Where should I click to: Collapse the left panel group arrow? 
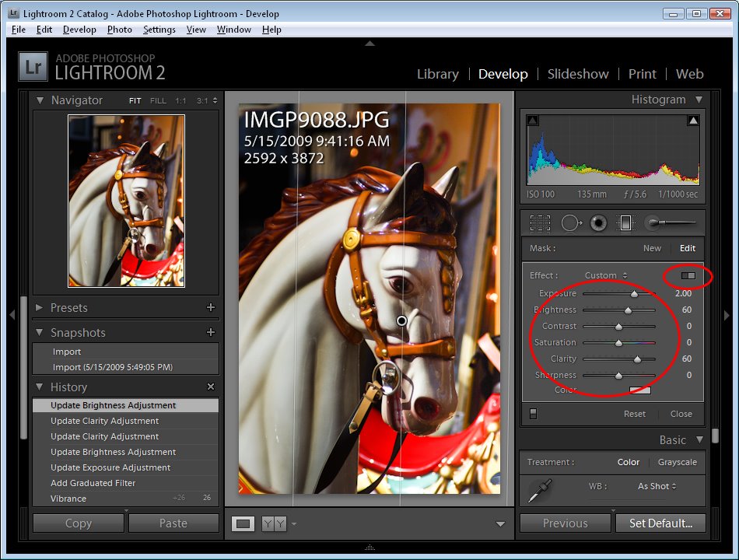(x=12, y=314)
